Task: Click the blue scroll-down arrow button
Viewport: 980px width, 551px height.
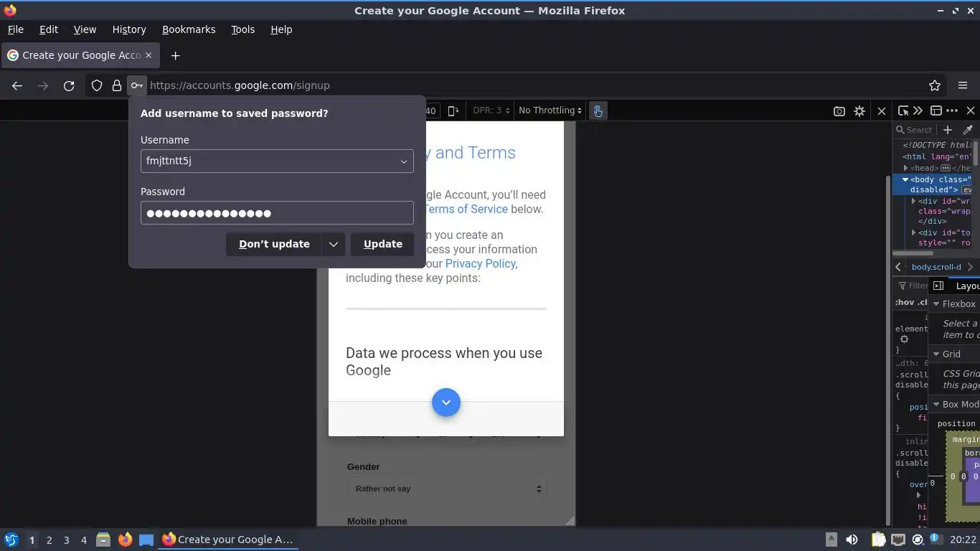Action: [x=446, y=402]
